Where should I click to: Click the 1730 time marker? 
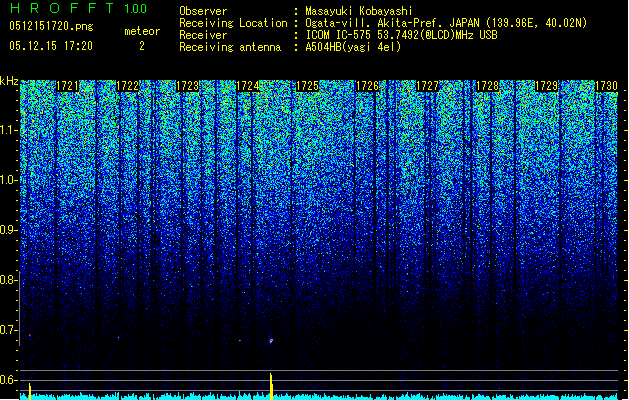[x=606, y=86]
